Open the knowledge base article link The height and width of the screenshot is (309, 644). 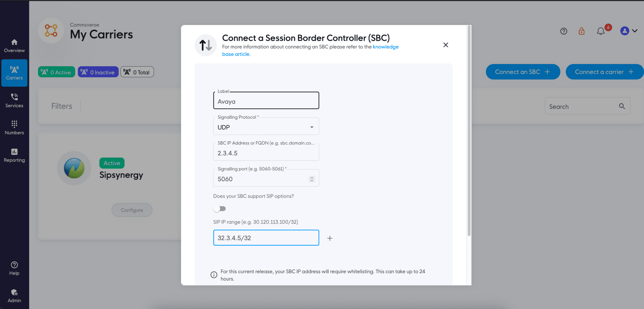(x=386, y=47)
